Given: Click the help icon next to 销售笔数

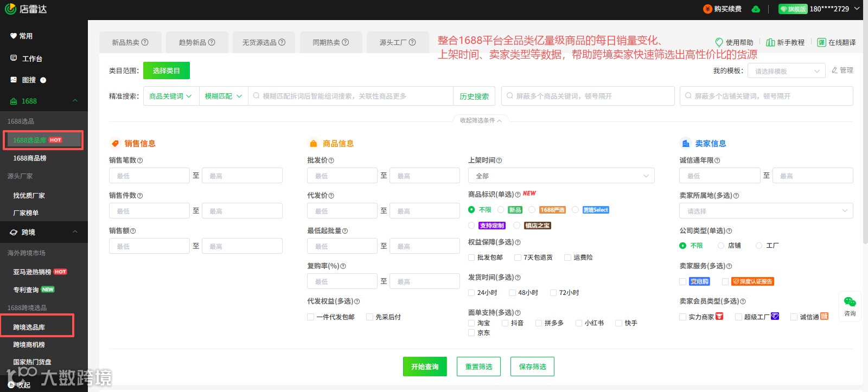Looking at the screenshot, I should point(140,160).
